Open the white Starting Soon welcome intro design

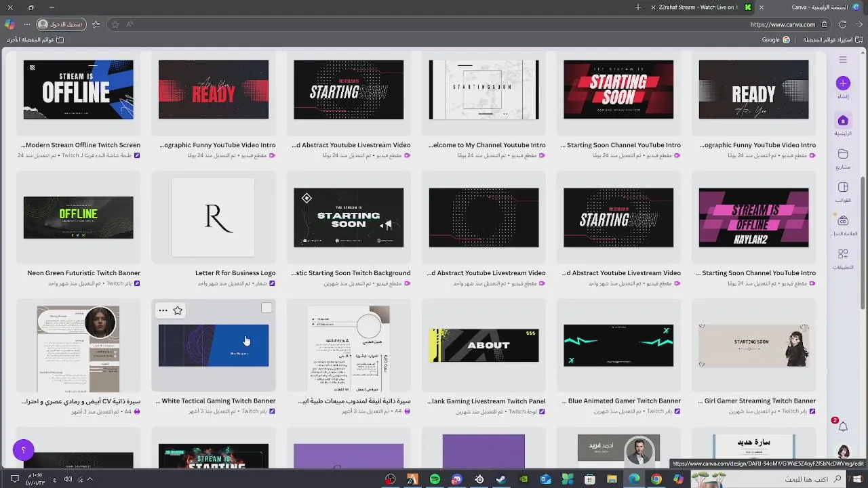coord(484,89)
